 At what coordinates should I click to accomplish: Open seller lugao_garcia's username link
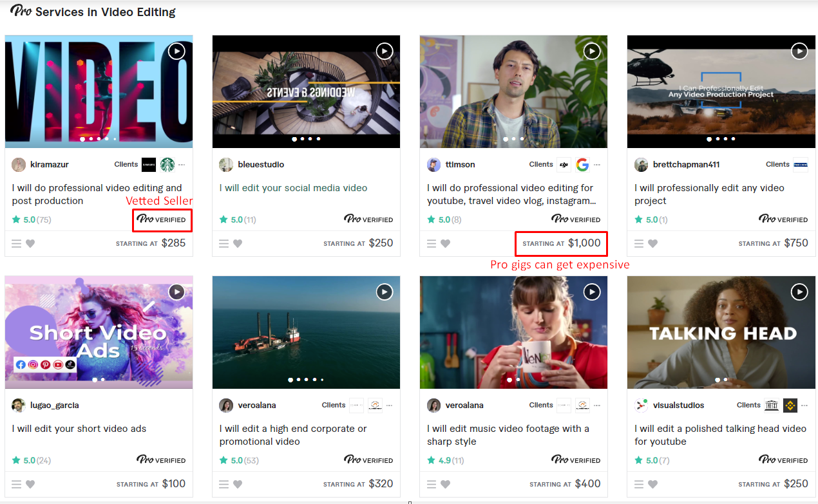pyautogui.click(x=55, y=406)
